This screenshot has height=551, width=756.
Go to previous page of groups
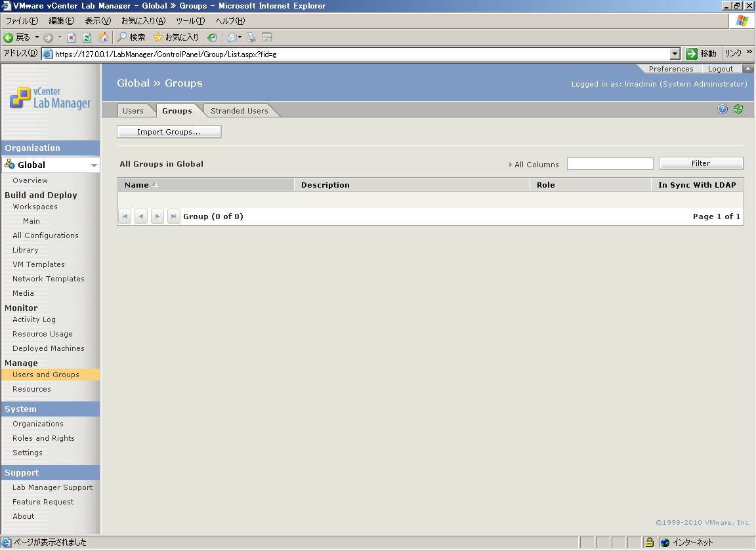(x=141, y=216)
